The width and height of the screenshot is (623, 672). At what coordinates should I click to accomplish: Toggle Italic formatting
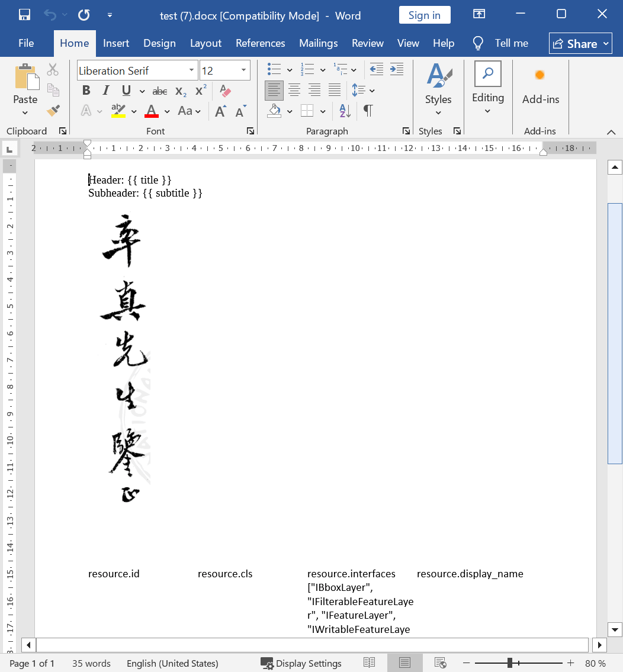click(106, 91)
